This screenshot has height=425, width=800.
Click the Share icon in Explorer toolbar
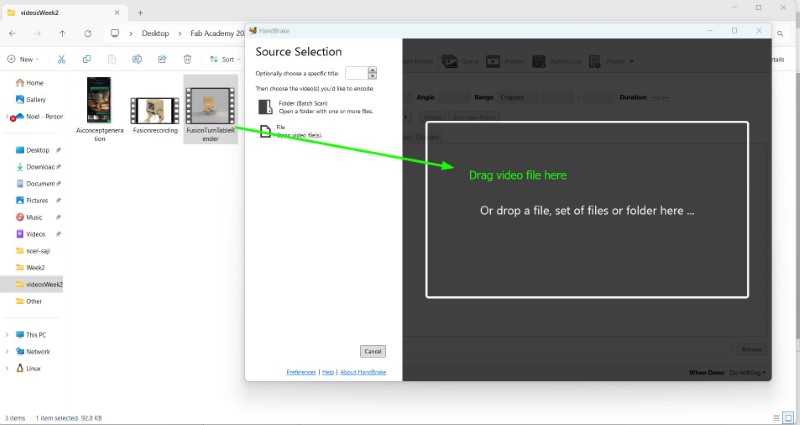coord(162,59)
